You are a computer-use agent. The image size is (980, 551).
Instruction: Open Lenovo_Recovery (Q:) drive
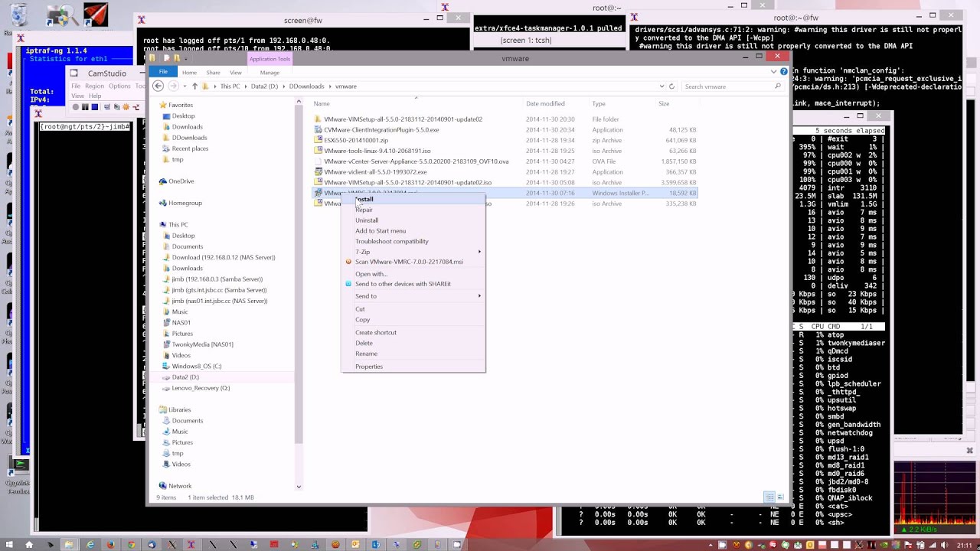pos(201,388)
